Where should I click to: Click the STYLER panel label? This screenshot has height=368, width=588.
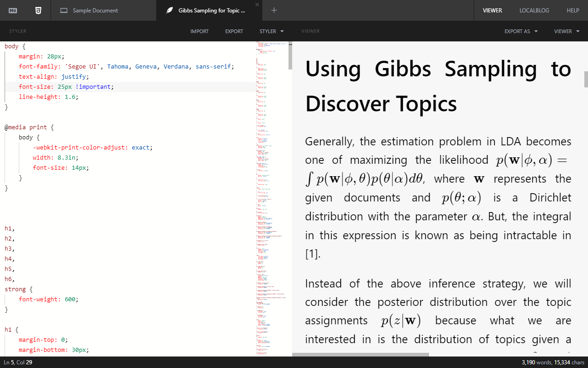coord(18,31)
